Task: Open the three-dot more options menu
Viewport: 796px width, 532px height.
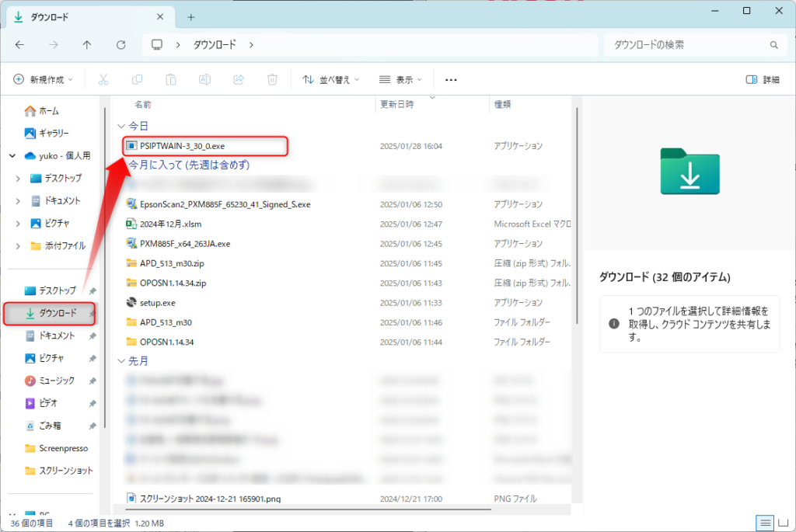Action: pos(451,80)
